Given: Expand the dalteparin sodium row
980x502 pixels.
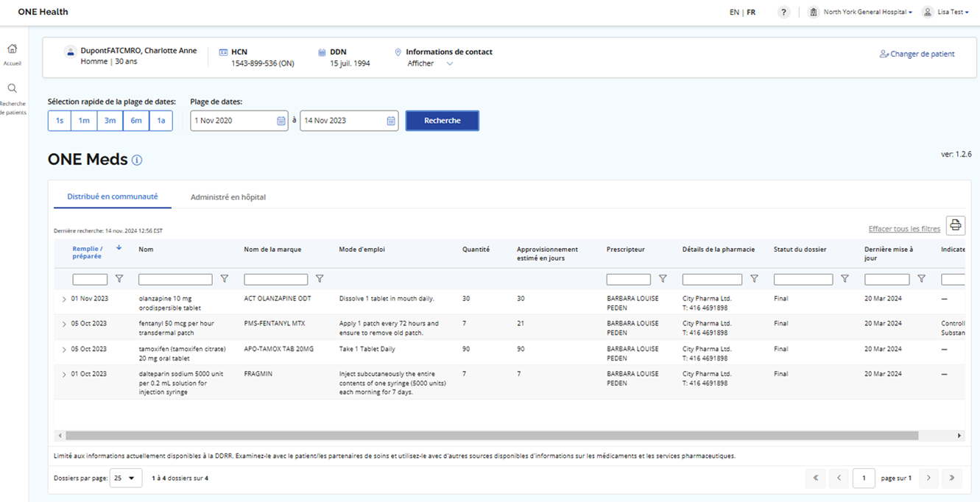Looking at the screenshot, I should click(64, 375).
